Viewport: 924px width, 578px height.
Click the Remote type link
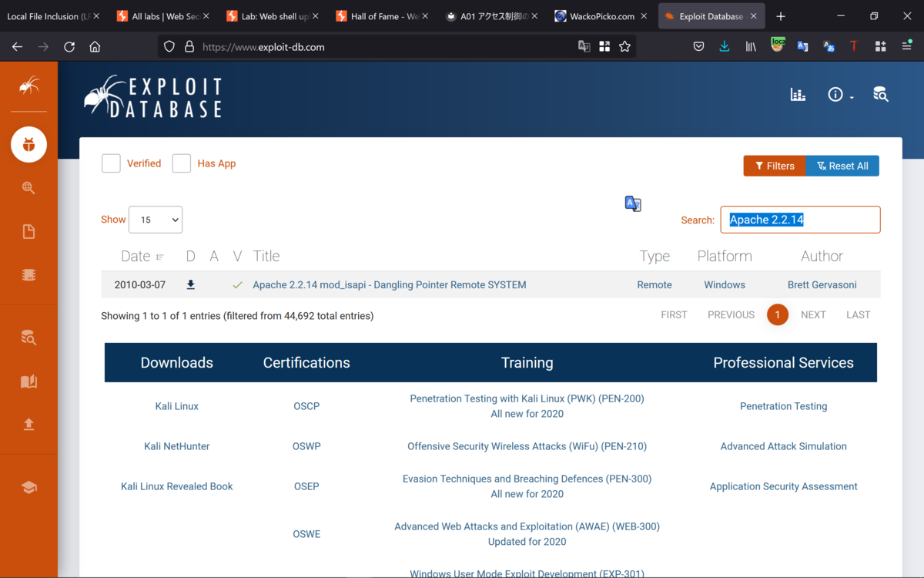pos(654,285)
